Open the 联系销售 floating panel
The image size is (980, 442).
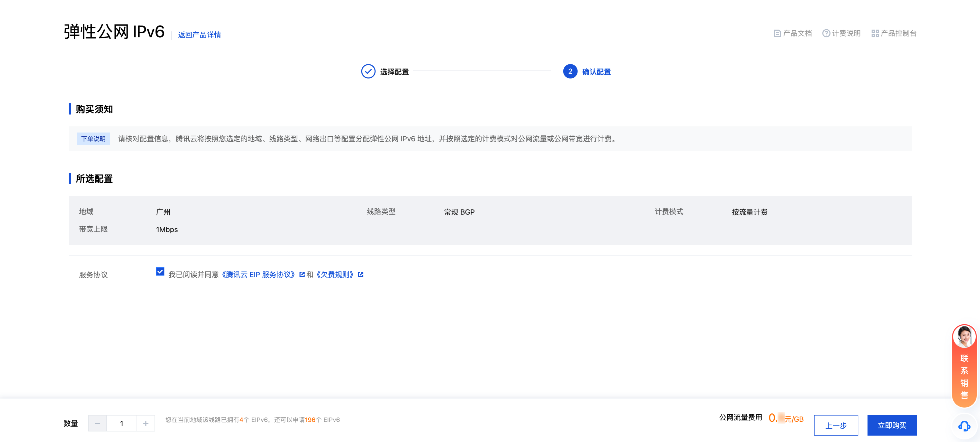tap(964, 366)
